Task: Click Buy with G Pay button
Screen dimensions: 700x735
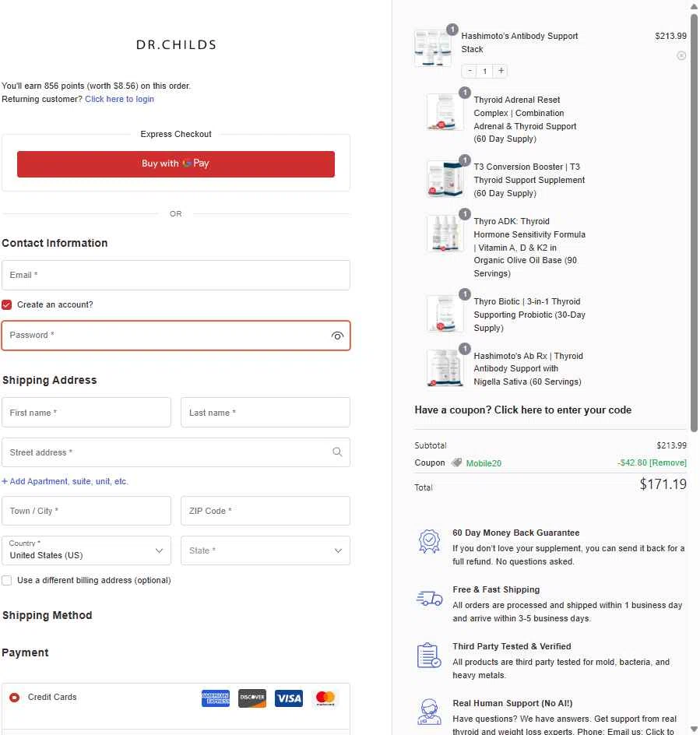Action: point(176,164)
